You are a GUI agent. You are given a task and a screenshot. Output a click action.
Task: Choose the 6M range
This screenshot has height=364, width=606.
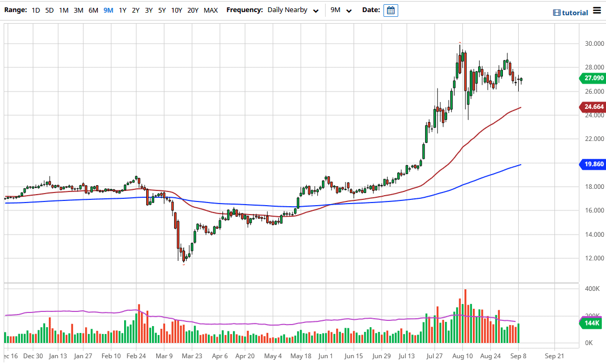(x=93, y=10)
